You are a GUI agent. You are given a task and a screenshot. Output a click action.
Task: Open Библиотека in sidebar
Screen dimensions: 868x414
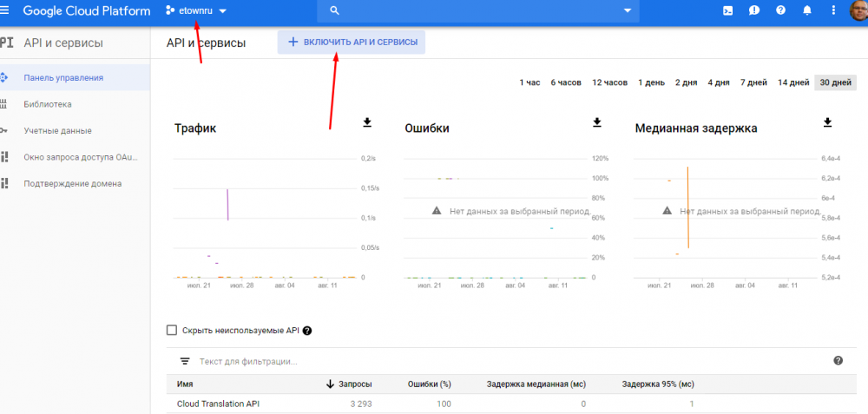coord(48,104)
